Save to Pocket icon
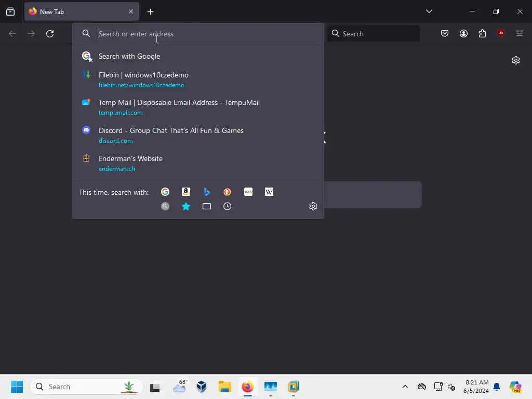The width and height of the screenshot is (532, 399). coord(445,33)
